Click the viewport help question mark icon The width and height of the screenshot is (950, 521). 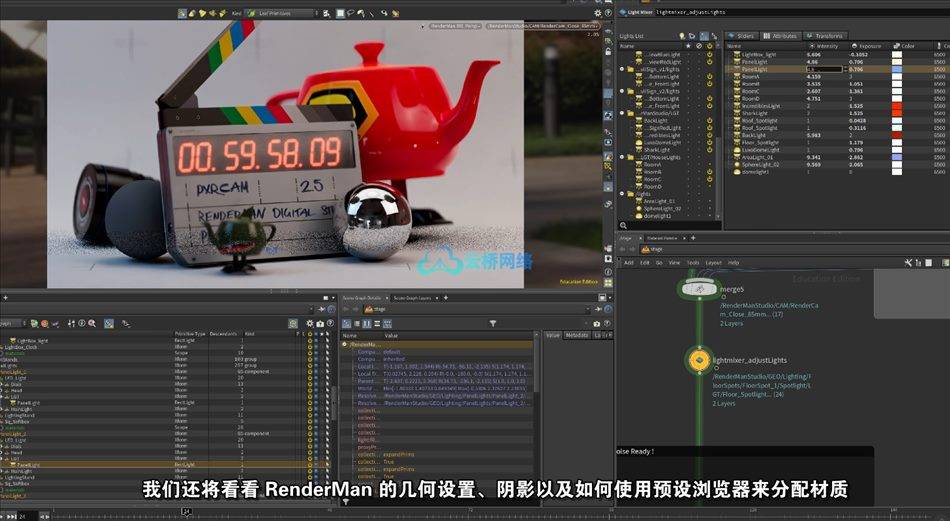[x=608, y=13]
